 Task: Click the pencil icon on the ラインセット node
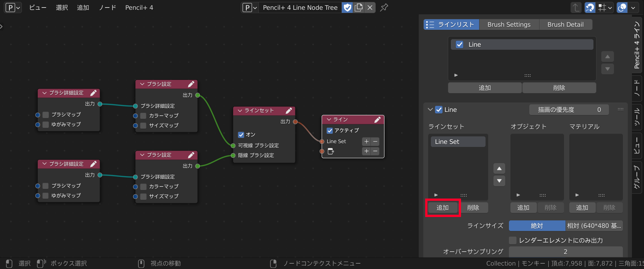coord(289,111)
